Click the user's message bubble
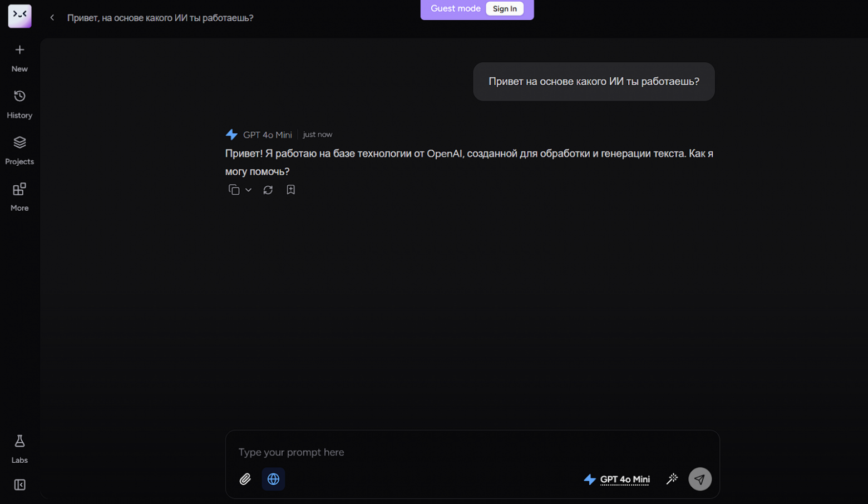The height and width of the screenshot is (504, 868). pos(594,82)
